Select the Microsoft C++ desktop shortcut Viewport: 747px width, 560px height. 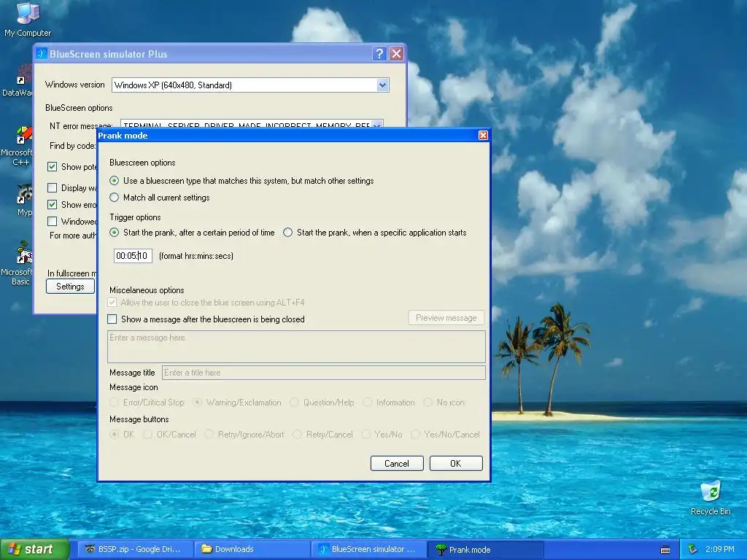17,147
